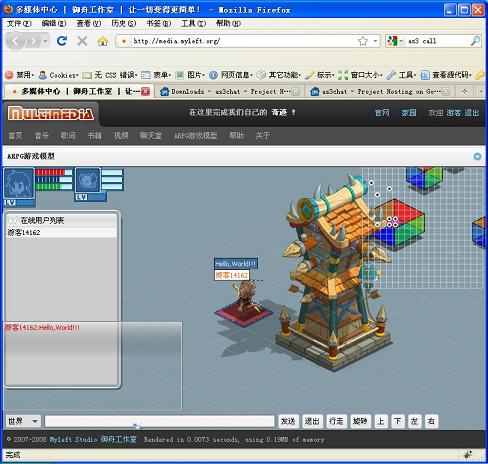The image size is (488, 464).
Task: Click the search magnifier icon
Action: (x=475, y=41)
